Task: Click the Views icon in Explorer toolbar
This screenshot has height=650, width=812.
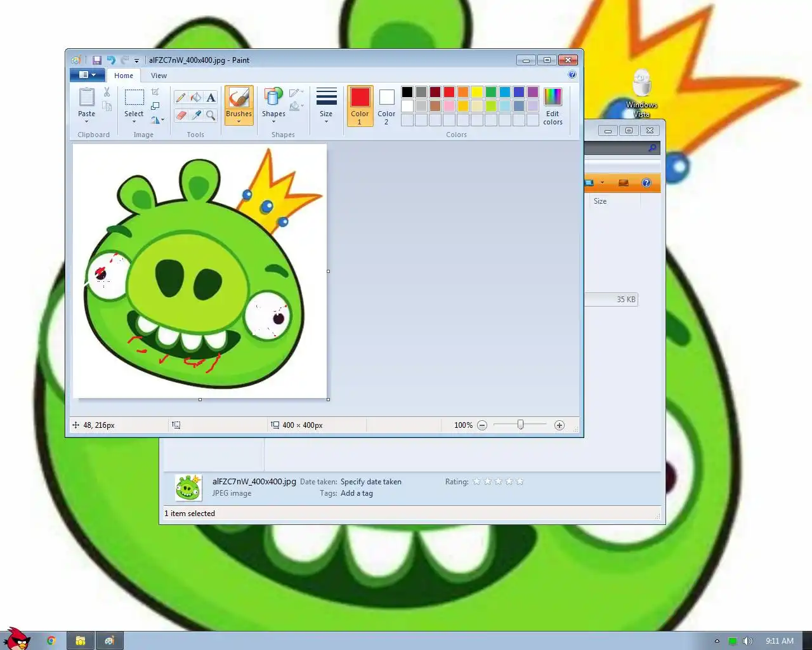Action: point(589,183)
